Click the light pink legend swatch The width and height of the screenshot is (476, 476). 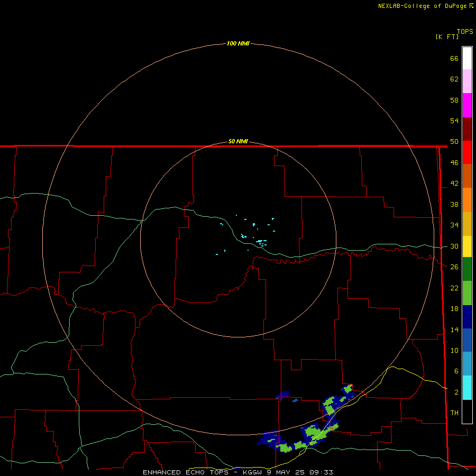pyautogui.click(x=467, y=81)
